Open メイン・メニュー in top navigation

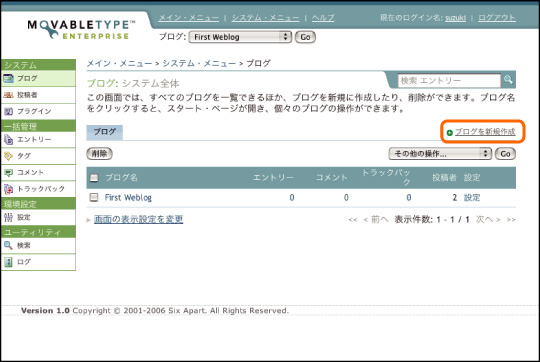click(x=189, y=18)
